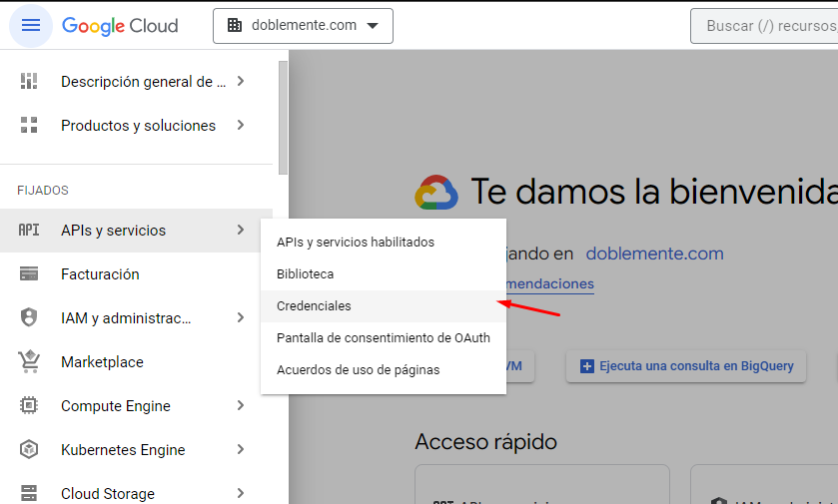Click the organization building icon in selector
The height and width of the screenshot is (504, 838).
(234, 25)
